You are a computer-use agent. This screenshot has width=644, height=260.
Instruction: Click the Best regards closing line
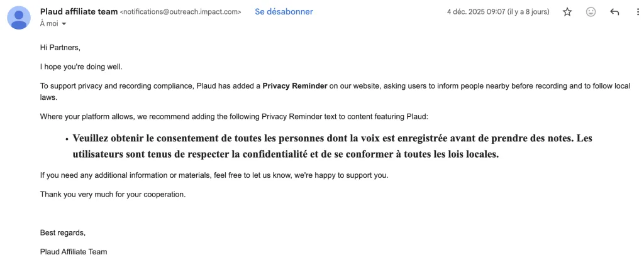(62, 232)
